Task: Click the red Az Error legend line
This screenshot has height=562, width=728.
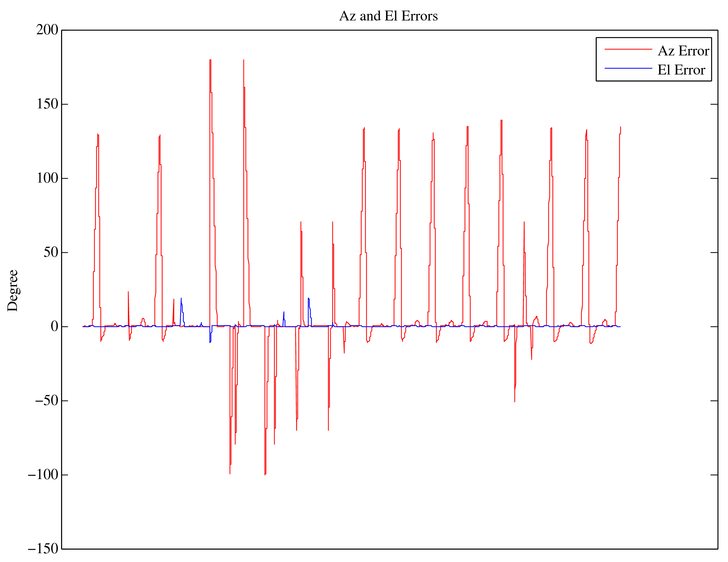Action: [x=628, y=49]
